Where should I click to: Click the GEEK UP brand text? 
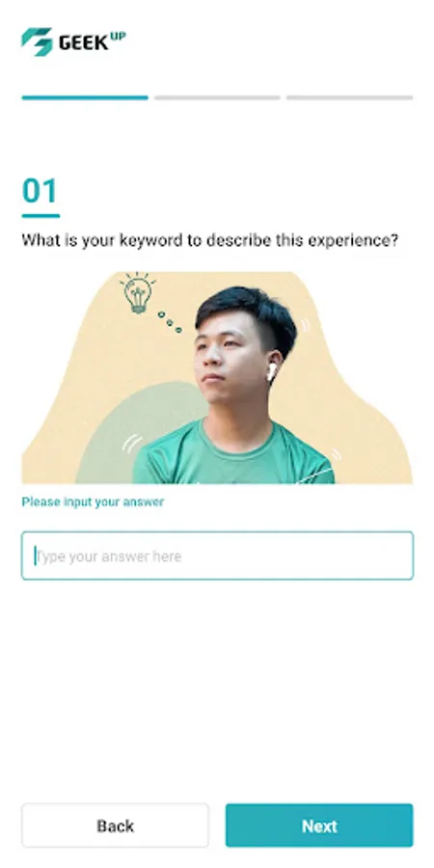point(93,41)
